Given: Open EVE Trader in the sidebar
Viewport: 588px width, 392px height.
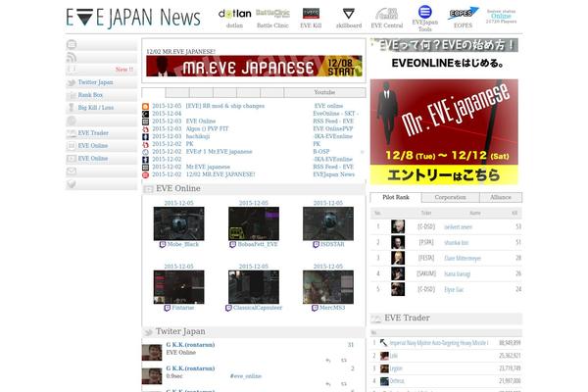Looking at the screenshot, I should click(93, 133).
